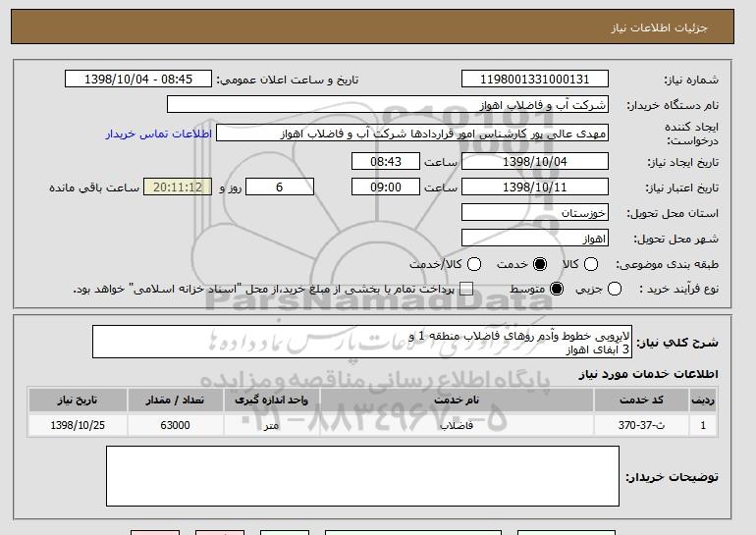Click the اطلاعات خدمات مورد نیاز section heading
The width and height of the screenshot is (756, 535).
(648, 374)
